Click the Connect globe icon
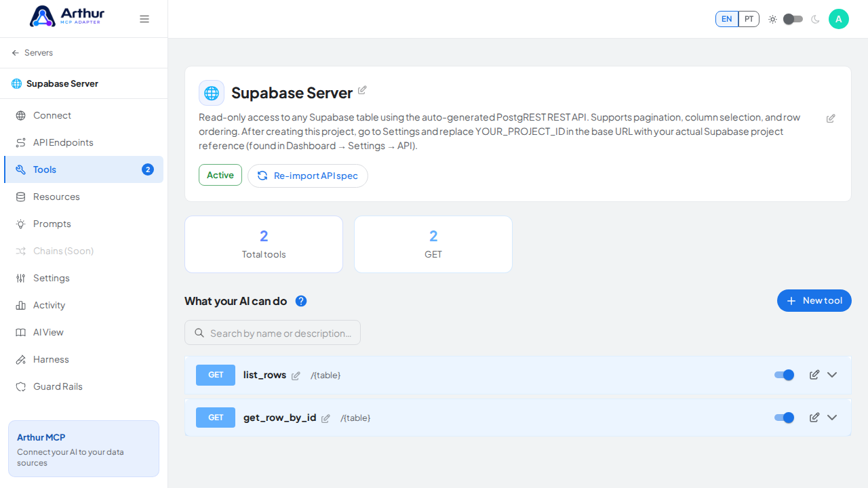This screenshot has height=488, width=868. (21, 115)
